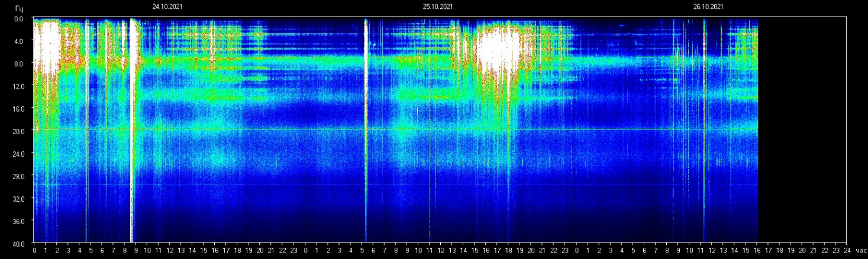Select the час time unit label

click(860, 251)
